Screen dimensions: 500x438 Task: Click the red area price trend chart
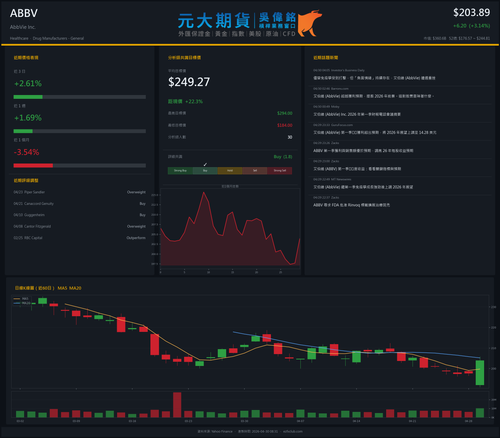(230, 229)
